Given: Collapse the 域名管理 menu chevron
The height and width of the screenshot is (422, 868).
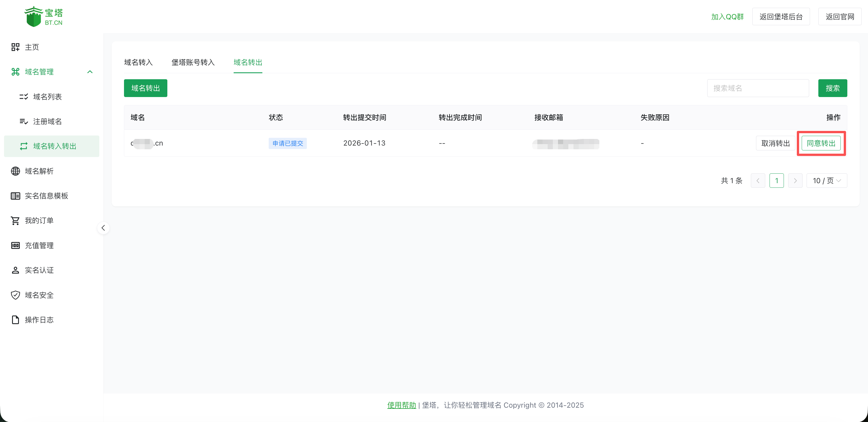Looking at the screenshot, I should pyautogui.click(x=90, y=72).
